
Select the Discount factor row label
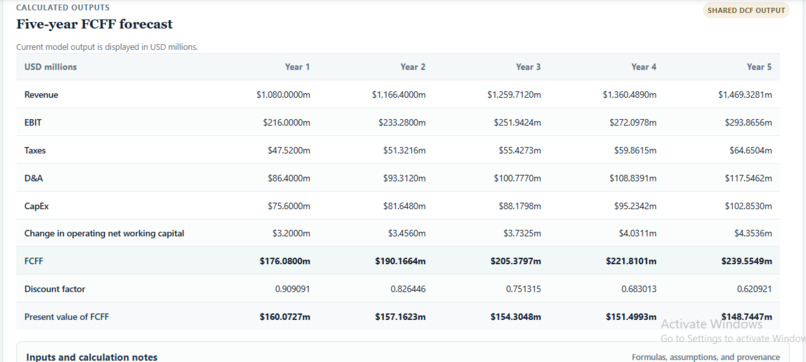pos(54,289)
